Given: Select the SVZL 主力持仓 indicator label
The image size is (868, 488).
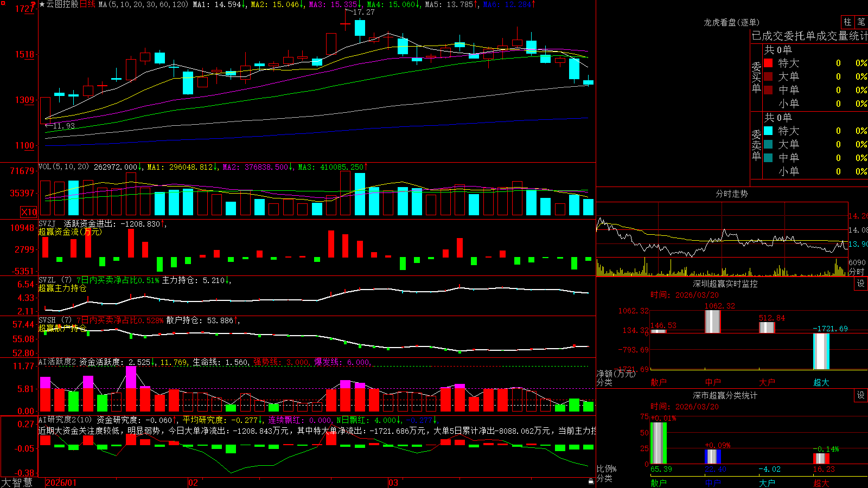Looking at the screenshot, I should pos(54,280).
